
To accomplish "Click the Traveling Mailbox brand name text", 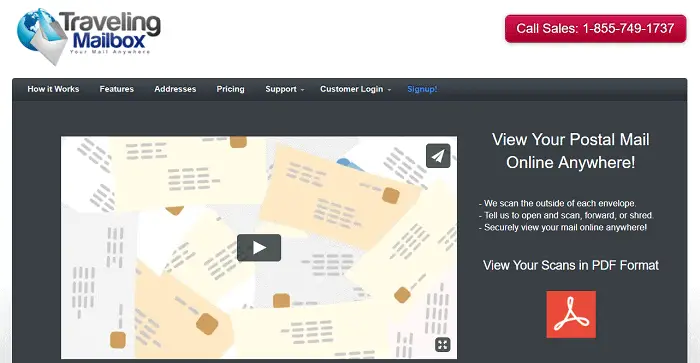I will pyautogui.click(x=110, y=30).
